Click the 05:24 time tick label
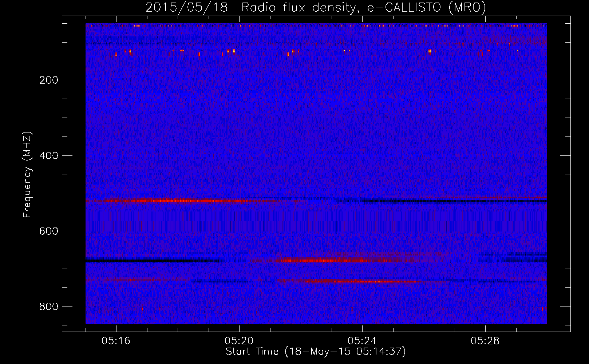The height and width of the screenshot is (364, 589). [362, 341]
